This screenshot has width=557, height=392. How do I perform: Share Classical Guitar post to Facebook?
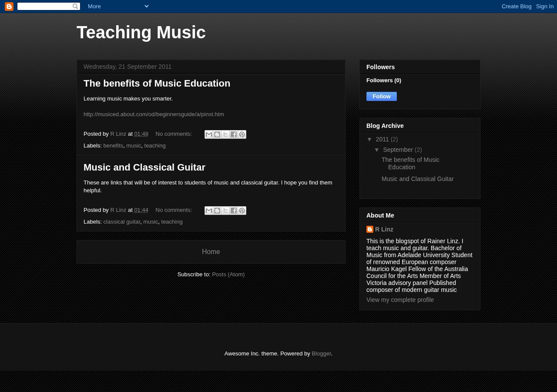pyautogui.click(x=234, y=211)
